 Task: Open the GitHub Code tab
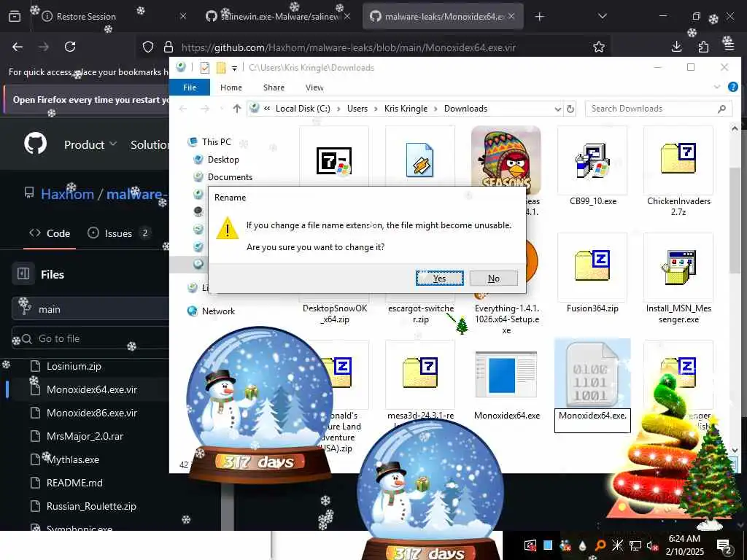(x=50, y=233)
